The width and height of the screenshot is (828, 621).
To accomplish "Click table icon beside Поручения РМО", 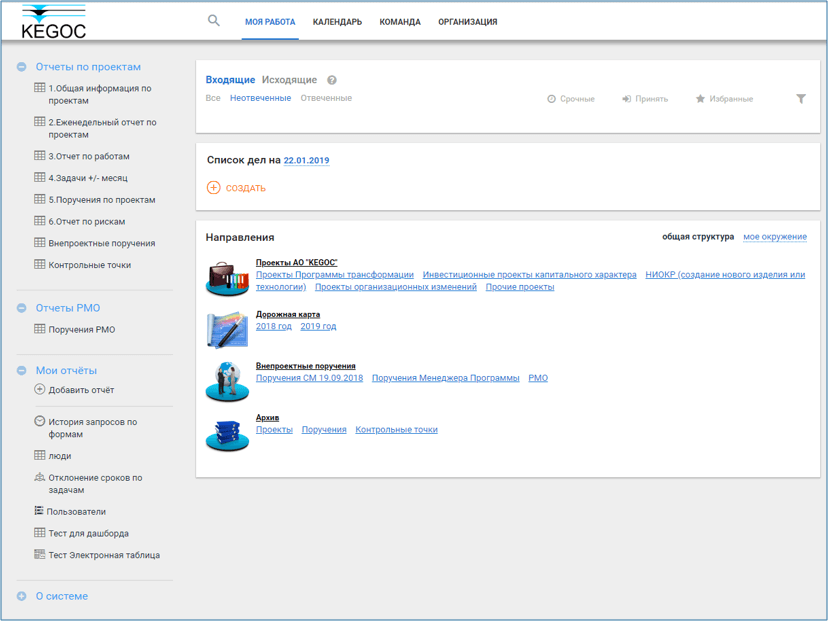I will pyautogui.click(x=40, y=329).
